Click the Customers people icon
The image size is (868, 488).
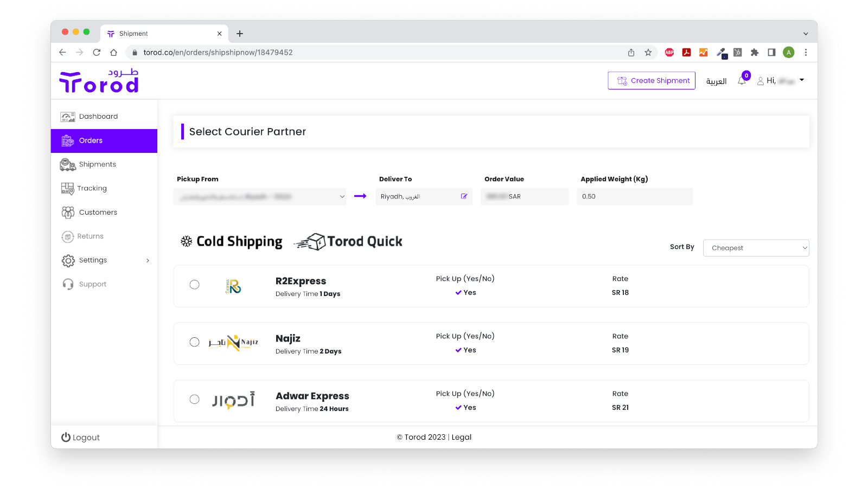point(68,212)
